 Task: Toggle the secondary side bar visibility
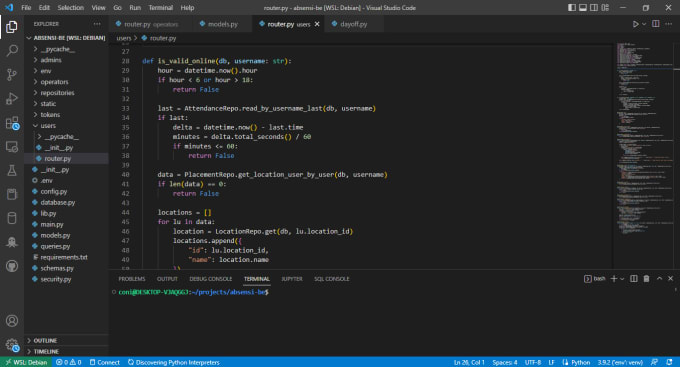(594, 7)
